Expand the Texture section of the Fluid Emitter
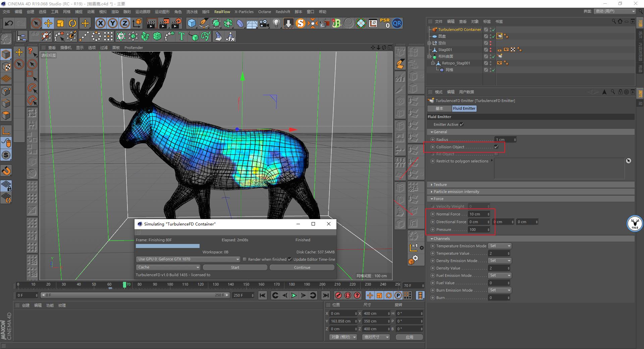Viewport: 644px width, 349px height. point(439,184)
